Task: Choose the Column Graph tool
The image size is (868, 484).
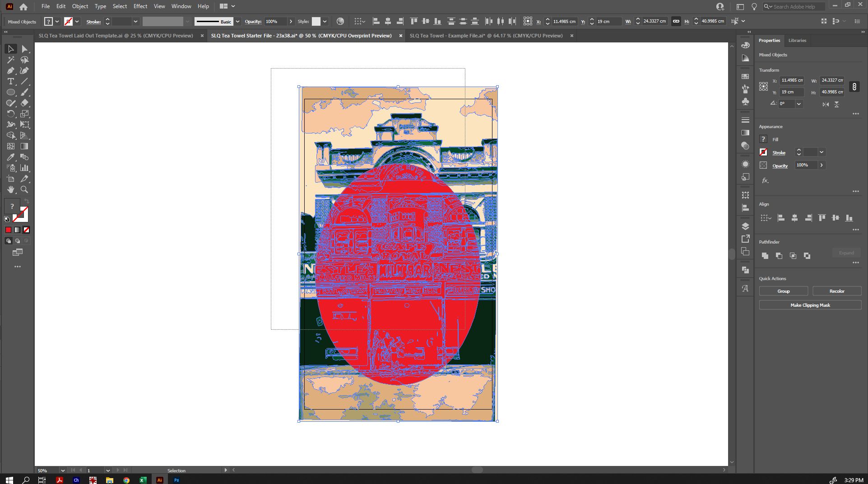Action: point(25,168)
